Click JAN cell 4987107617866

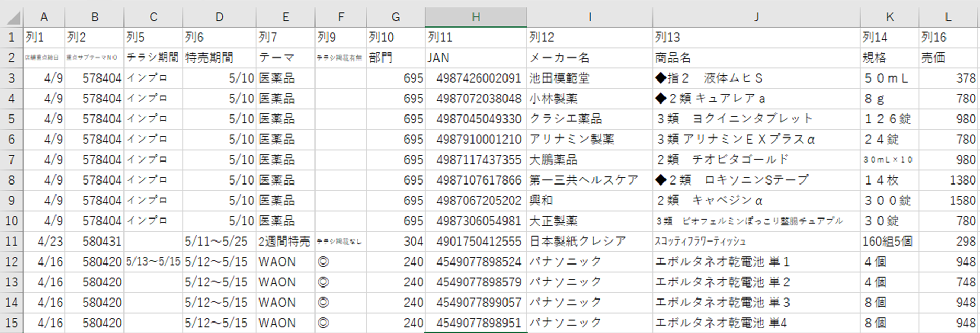476,180
